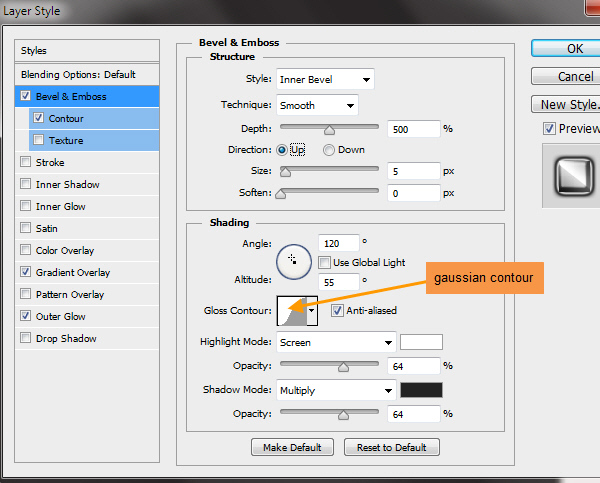Click the Altitude value input field

(x=337, y=283)
